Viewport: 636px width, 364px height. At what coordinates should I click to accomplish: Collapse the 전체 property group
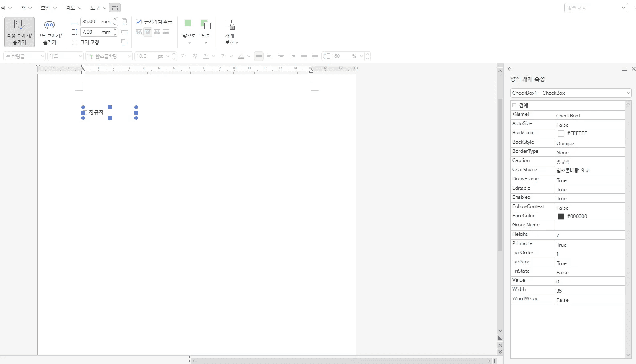[514, 105]
